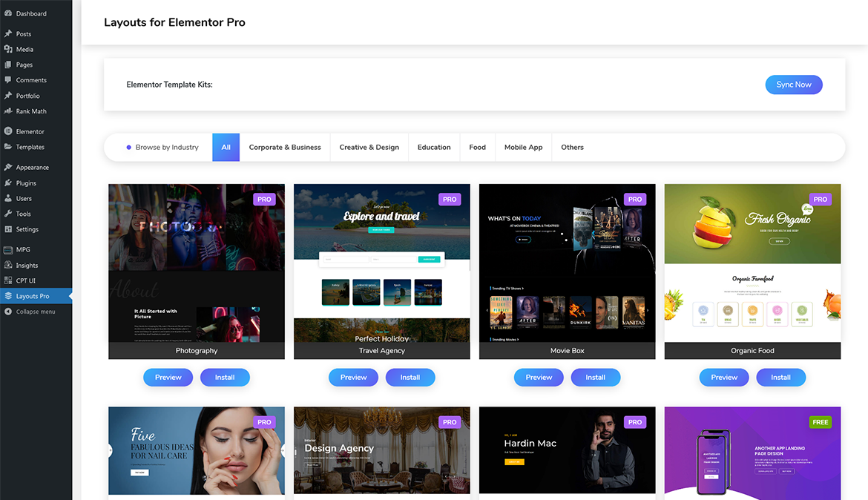Click the FREE badge on app template
868x500 pixels.
(x=821, y=422)
